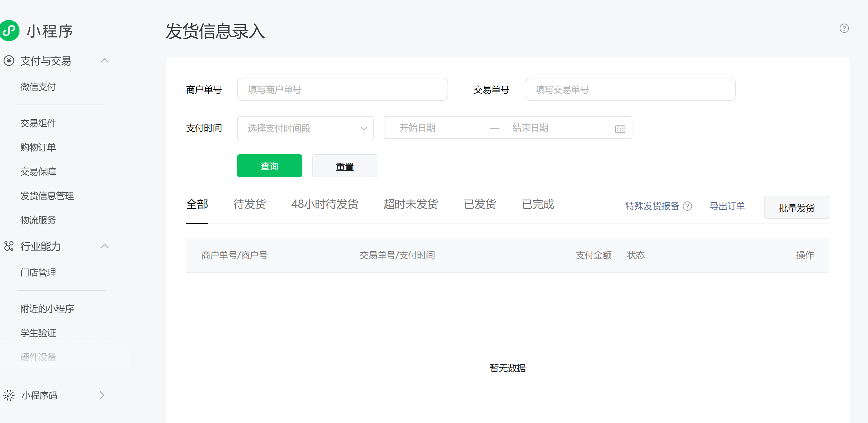Open the 选择支付时间段 dropdown
The height and width of the screenshot is (423, 868).
(305, 128)
